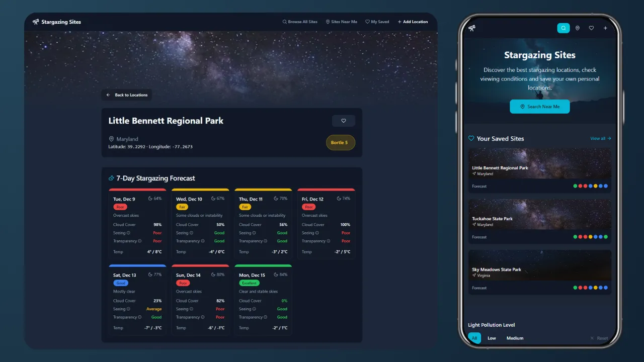Open search using the cyan icon on mobile

[563, 28]
